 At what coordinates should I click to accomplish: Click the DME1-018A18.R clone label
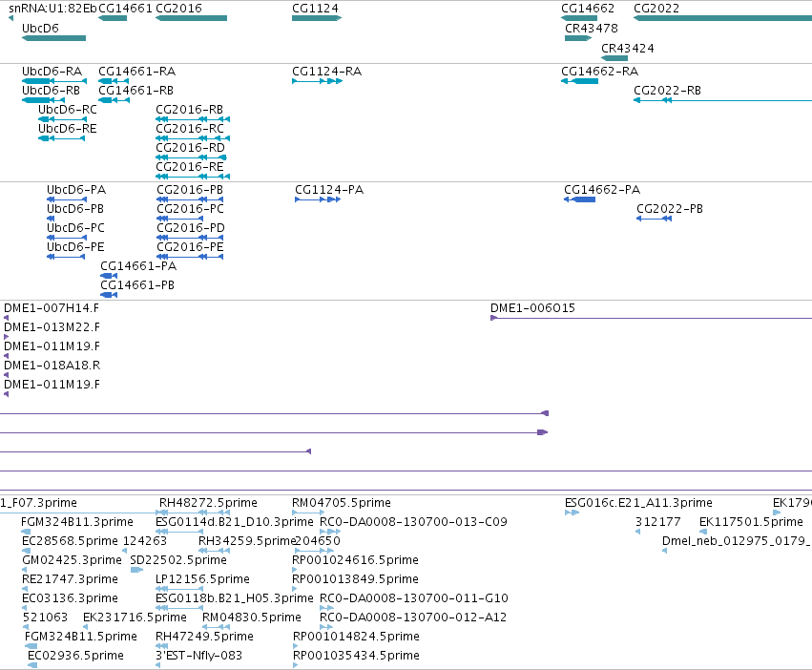(x=52, y=366)
